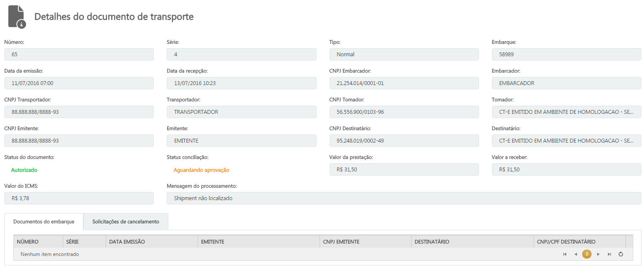Open the Documentos do embarque tab
Viewport: 644px width, 268px height.
(x=44, y=222)
